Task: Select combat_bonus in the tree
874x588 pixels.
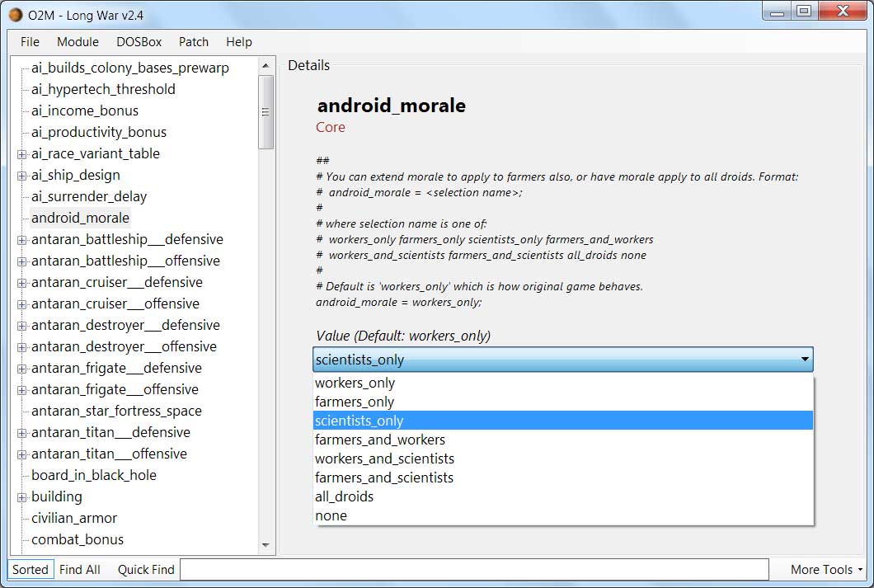Action: pyautogui.click(x=78, y=539)
